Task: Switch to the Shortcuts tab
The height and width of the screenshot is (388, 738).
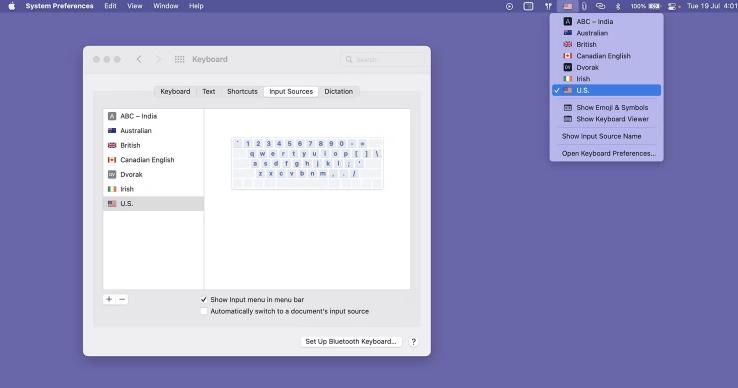Action: pyautogui.click(x=242, y=91)
